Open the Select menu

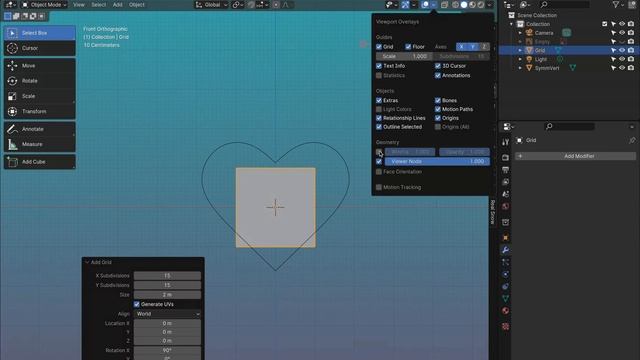(x=98, y=5)
